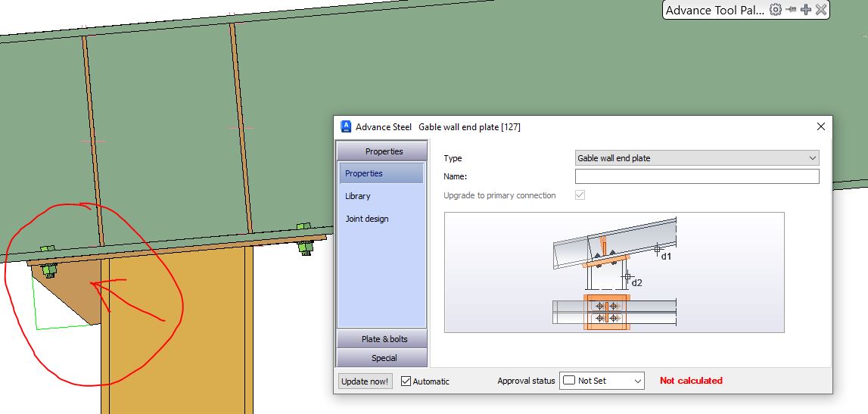Click the Advance Steel dialog app icon
The image size is (868, 414).
click(x=346, y=126)
